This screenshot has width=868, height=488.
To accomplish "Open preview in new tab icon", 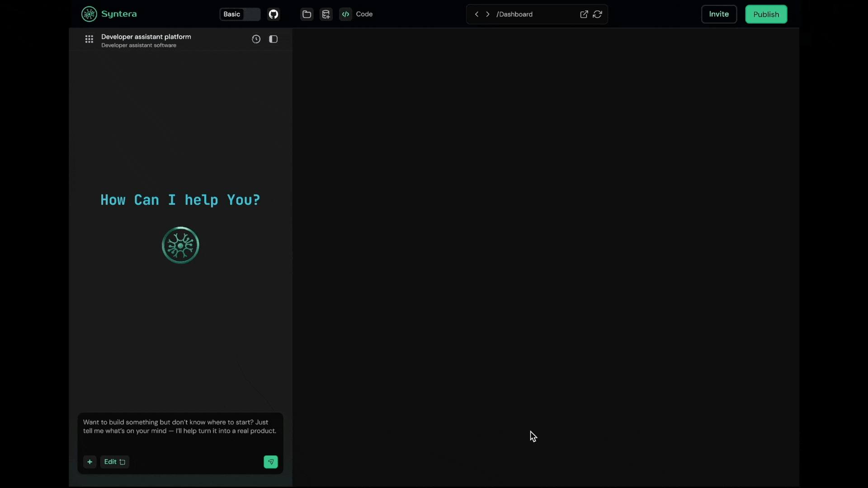I will [x=584, y=14].
